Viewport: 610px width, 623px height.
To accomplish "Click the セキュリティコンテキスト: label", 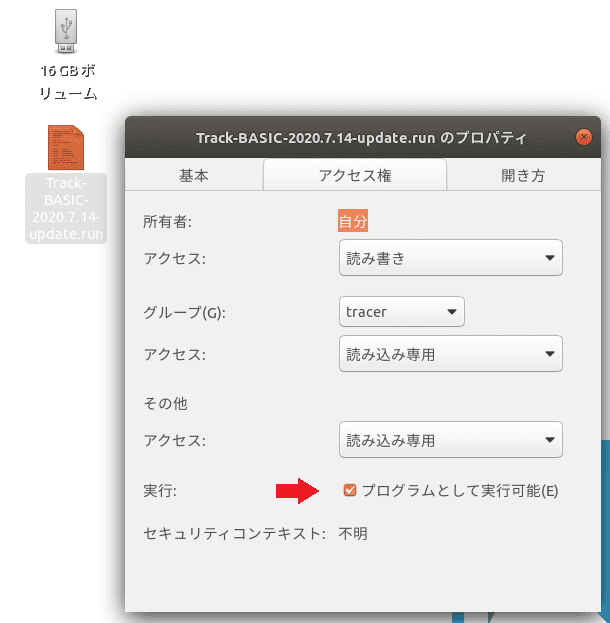I will click(x=234, y=533).
